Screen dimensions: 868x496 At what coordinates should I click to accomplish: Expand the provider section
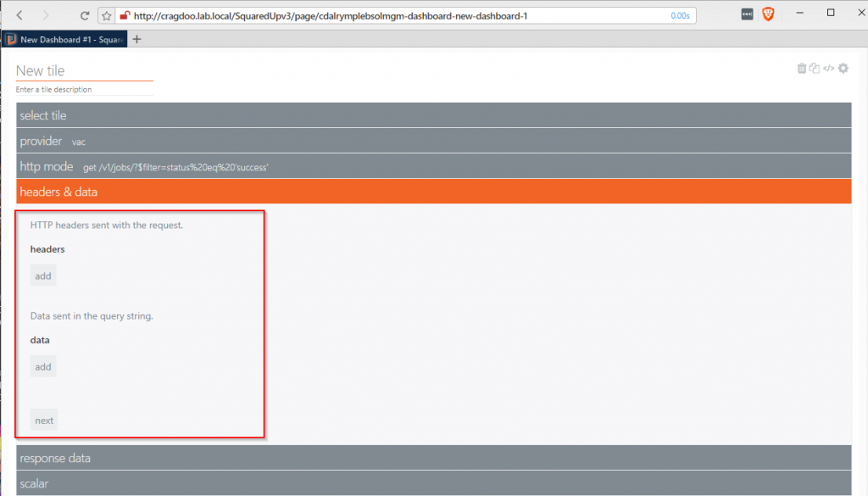point(433,141)
